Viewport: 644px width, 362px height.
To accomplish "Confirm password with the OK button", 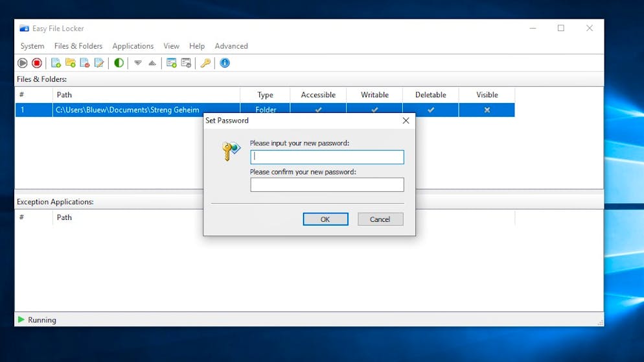I will click(325, 219).
